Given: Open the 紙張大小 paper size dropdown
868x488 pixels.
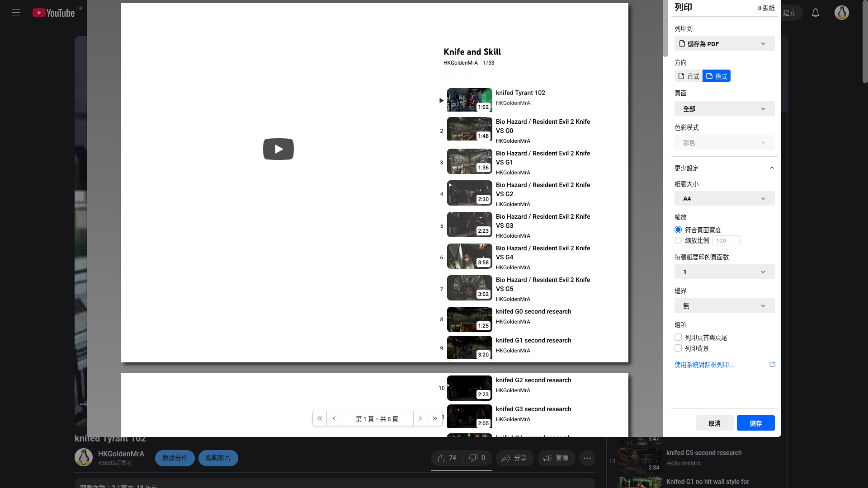Looking at the screenshot, I should pyautogui.click(x=725, y=198).
